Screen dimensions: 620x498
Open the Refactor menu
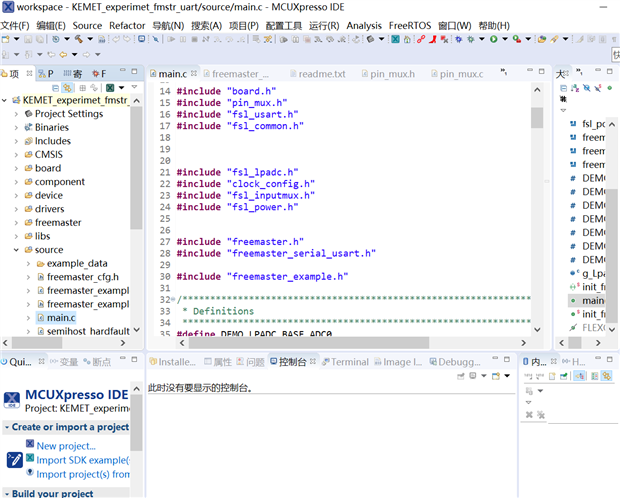point(127,26)
